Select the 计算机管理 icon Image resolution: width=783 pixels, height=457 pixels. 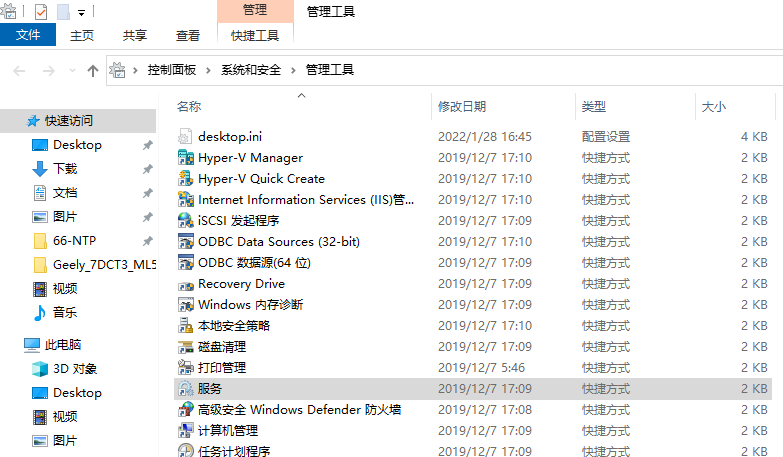(x=186, y=431)
